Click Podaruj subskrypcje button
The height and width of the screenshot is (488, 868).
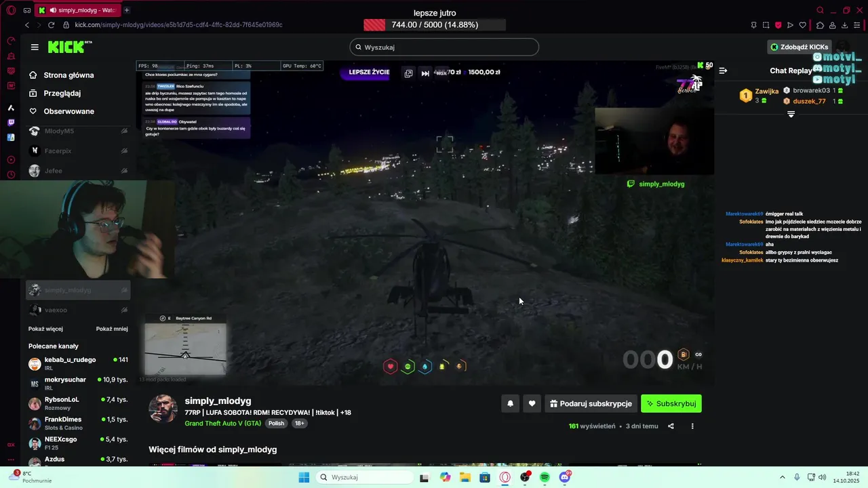click(x=591, y=403)
